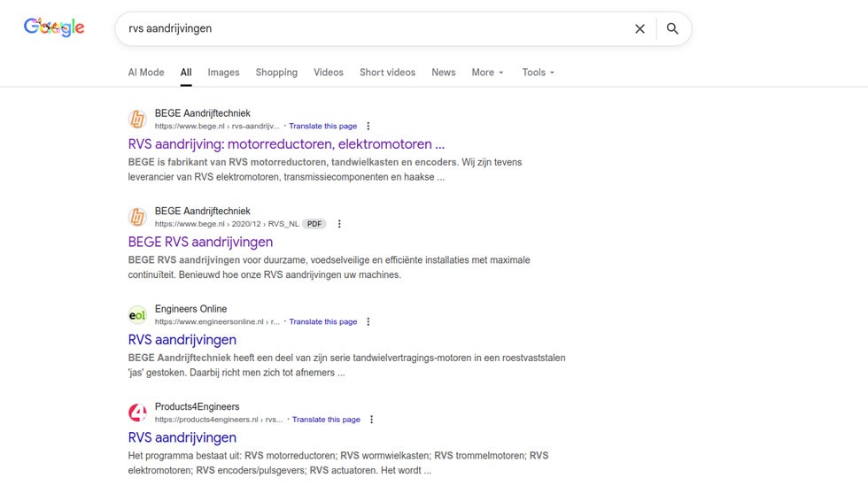868x486 pixels.
Task: Click the PDF badge on second result
Action: [314, 224]
